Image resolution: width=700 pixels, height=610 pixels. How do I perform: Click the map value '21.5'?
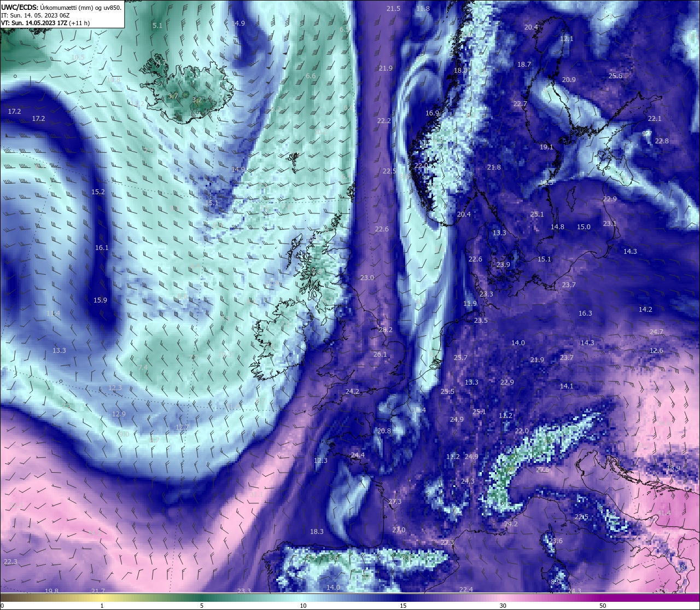tap(393, 9)
